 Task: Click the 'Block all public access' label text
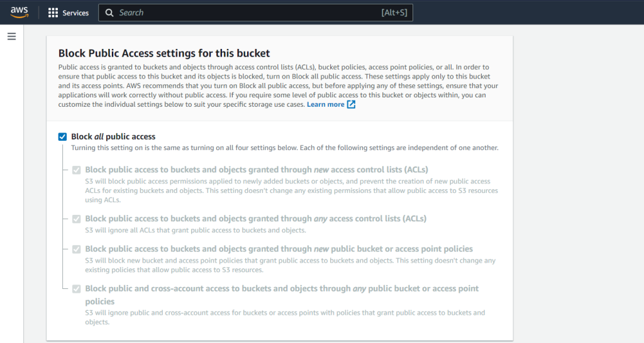point(113,136)
